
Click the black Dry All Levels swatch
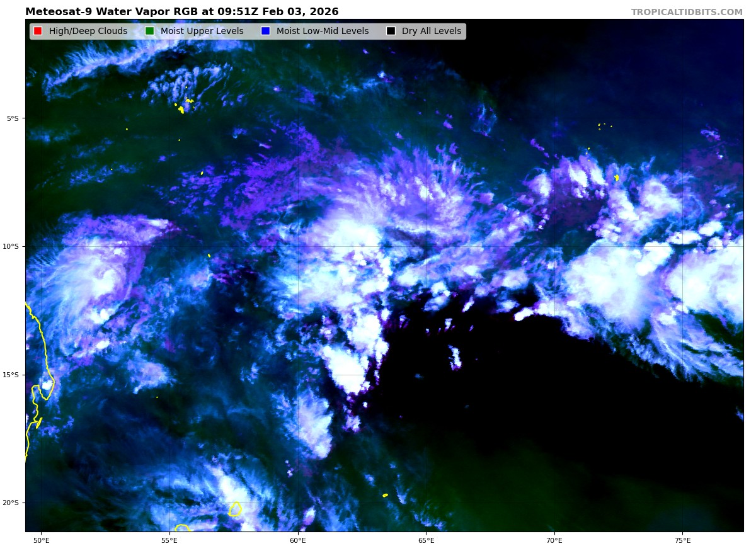point(391,31)
